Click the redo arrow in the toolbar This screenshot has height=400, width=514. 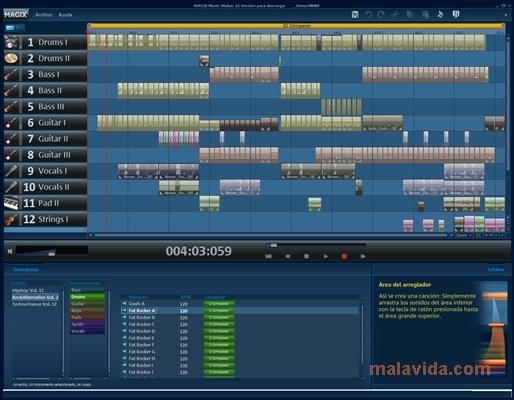click(381, 14)
